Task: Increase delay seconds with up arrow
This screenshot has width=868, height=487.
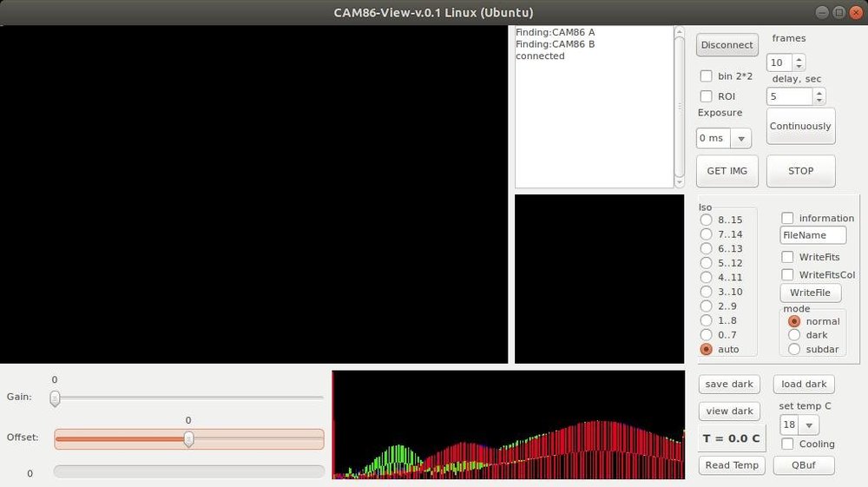Action: tap(819, 92)
